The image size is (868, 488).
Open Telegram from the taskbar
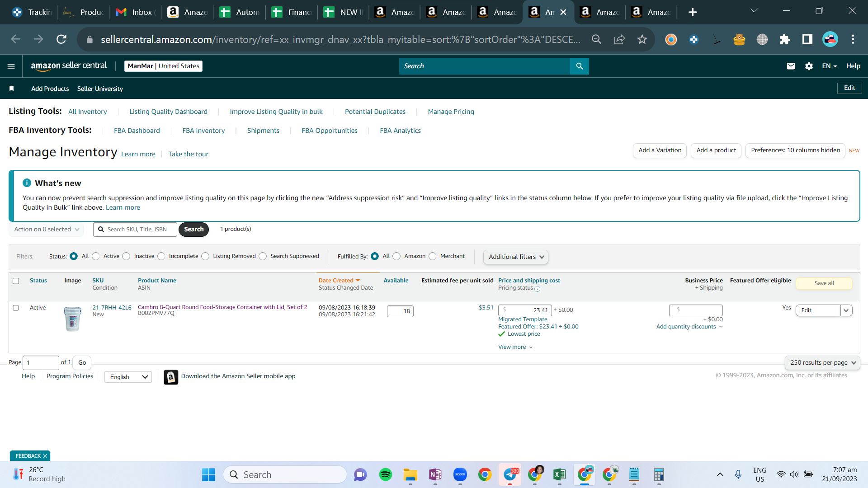(510, 474)
